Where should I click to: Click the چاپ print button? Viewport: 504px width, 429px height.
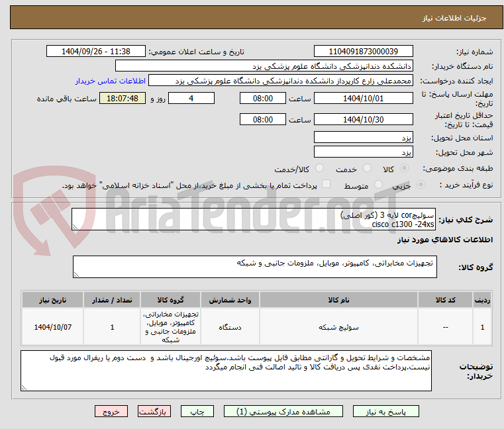click(x=197, y=411)
